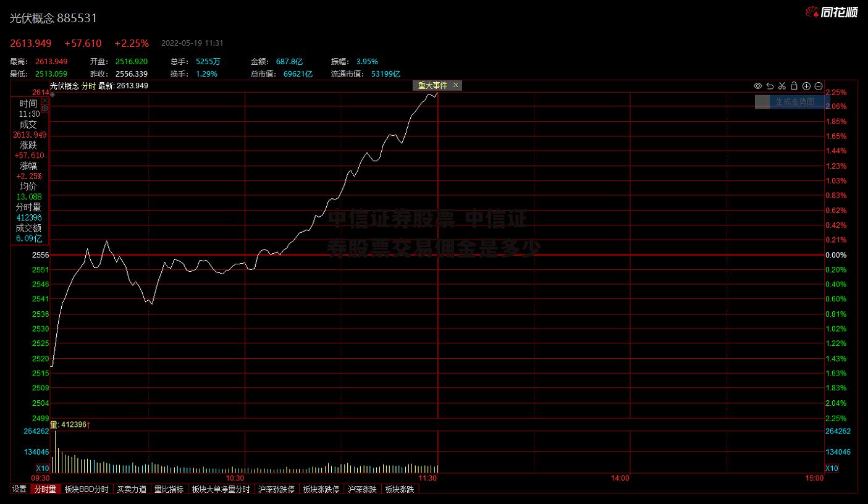This screenshot has width=868, height=504.
Task: Switch to 买卖力道 tab
Action: point(132,489)
